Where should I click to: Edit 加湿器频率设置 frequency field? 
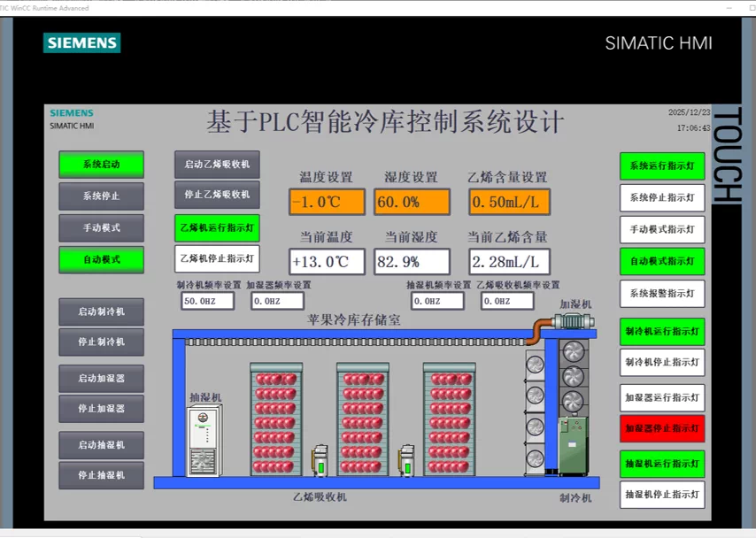(278, 302)
